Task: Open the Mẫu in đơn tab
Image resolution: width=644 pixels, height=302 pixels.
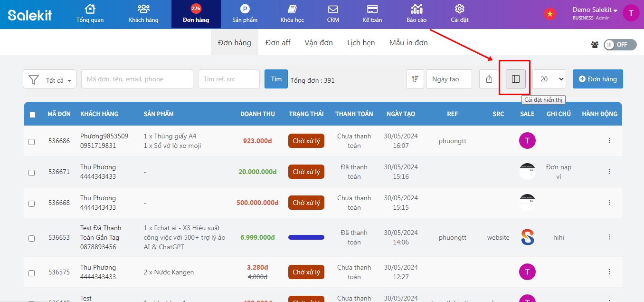Action: pyautogui.click(x=408, y=43)
